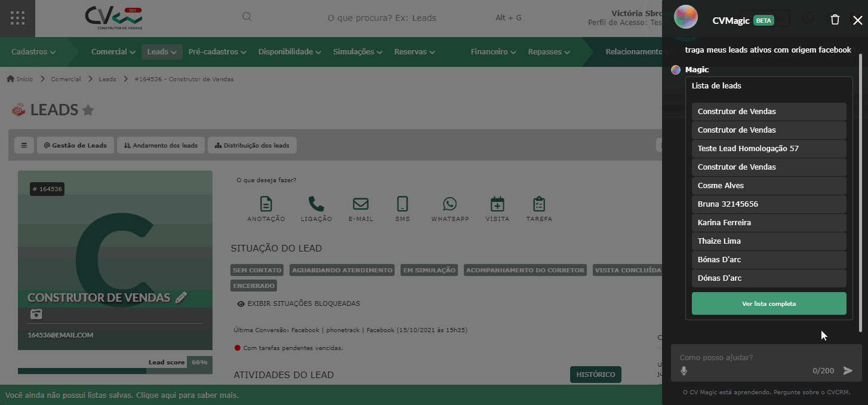
Task: Open the Gestão de Leads tab
Action: pyautogui.click(x=75, y=145)
